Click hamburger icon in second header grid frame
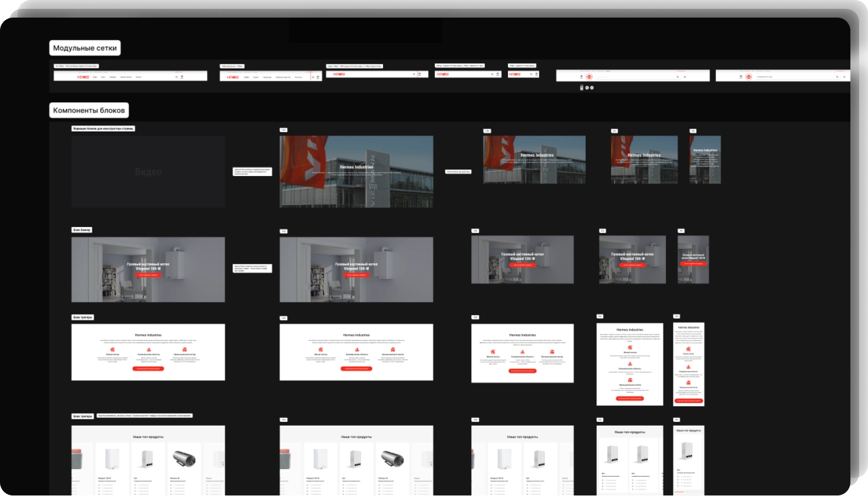The image size is (868, 496). coord(318,77)
